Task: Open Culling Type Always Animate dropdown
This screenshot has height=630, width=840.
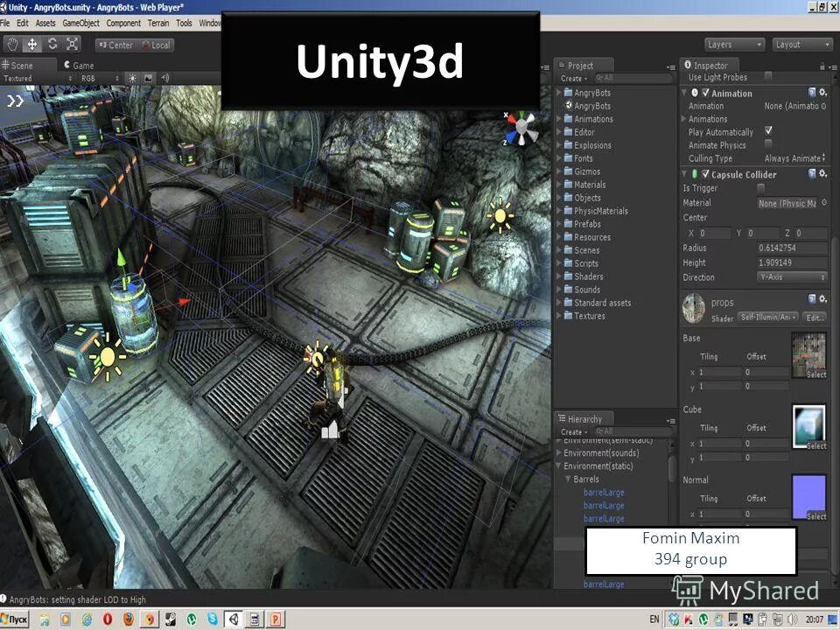Action: point(795,158)
